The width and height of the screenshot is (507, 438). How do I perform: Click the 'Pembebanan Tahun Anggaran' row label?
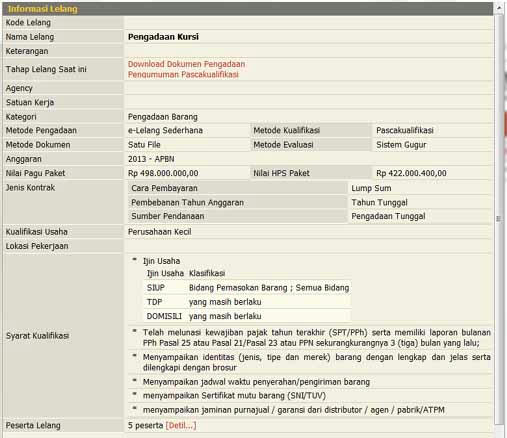[187, 203]
